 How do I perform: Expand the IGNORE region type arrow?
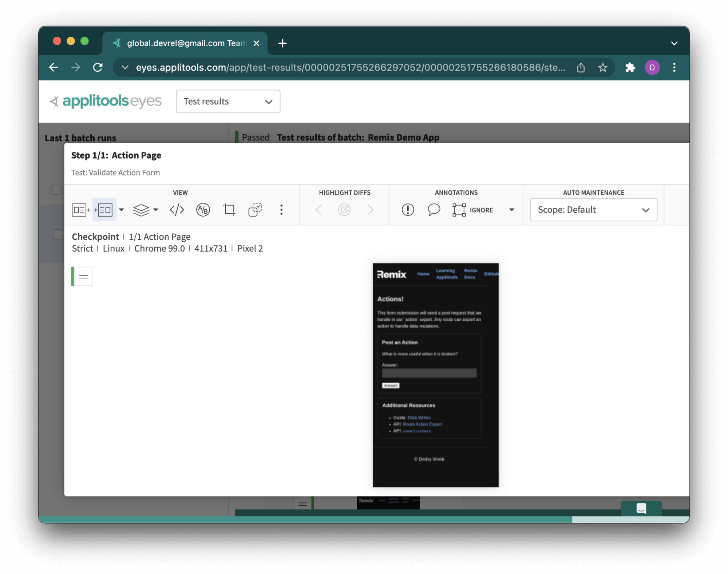point(512,210)
